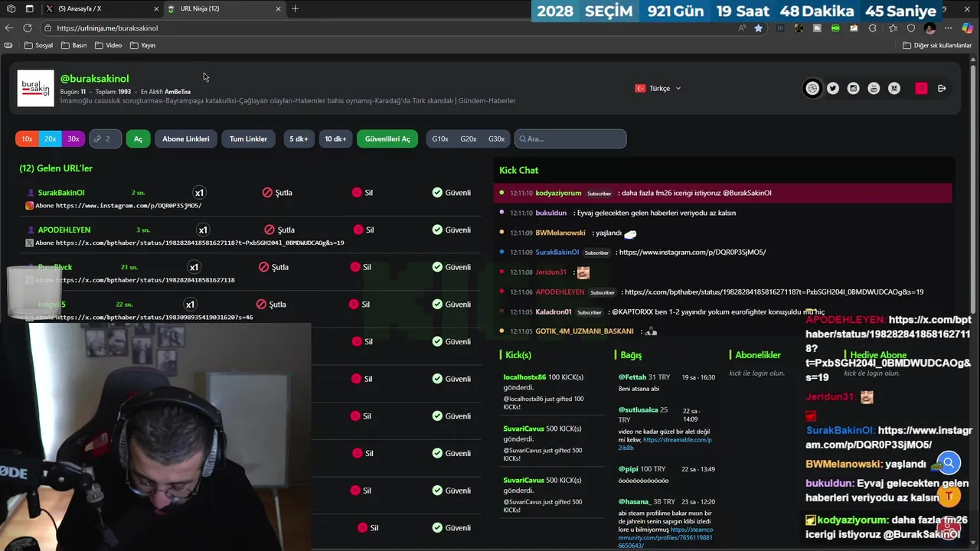Click the red square icon in the header
Screen dimensions: 980x551
point(921,88)
